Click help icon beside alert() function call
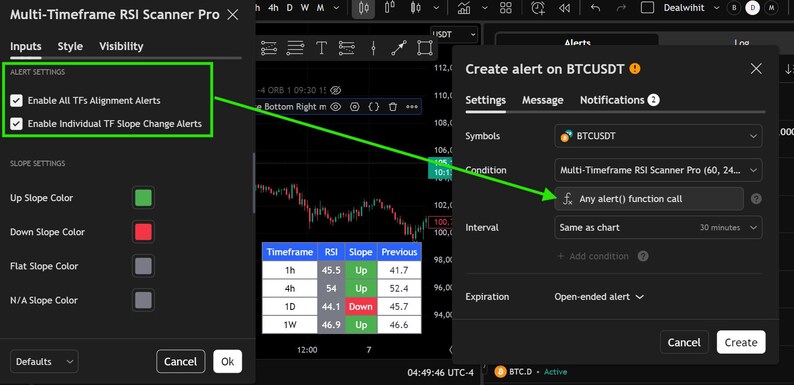The height and width of the screenshot is (385, 794). [x=756, y=199]
